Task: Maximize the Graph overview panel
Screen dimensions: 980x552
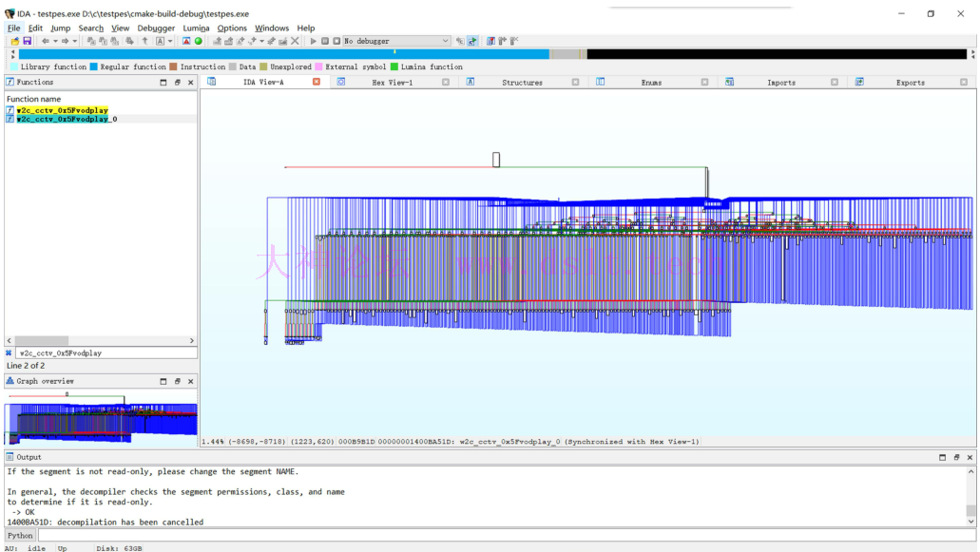Action: click(163, 382)
